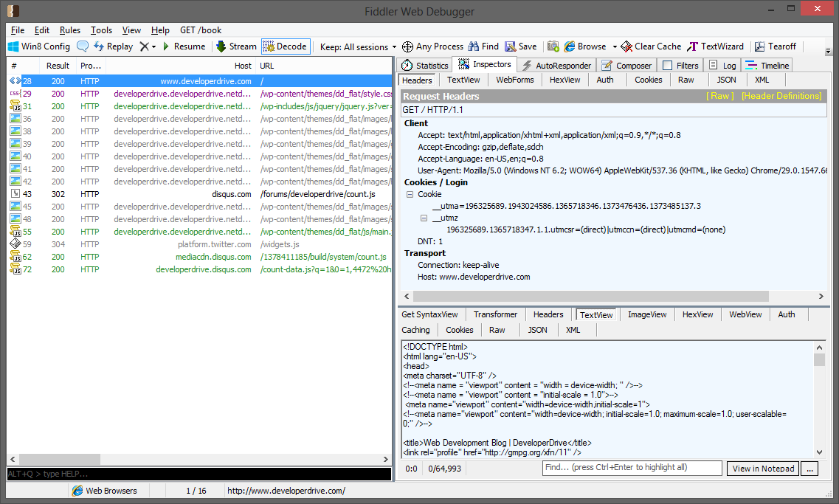Click the [Raw] link in Request Headers
This screenshot has width=839, height=504.
click(x=719, y=96)
